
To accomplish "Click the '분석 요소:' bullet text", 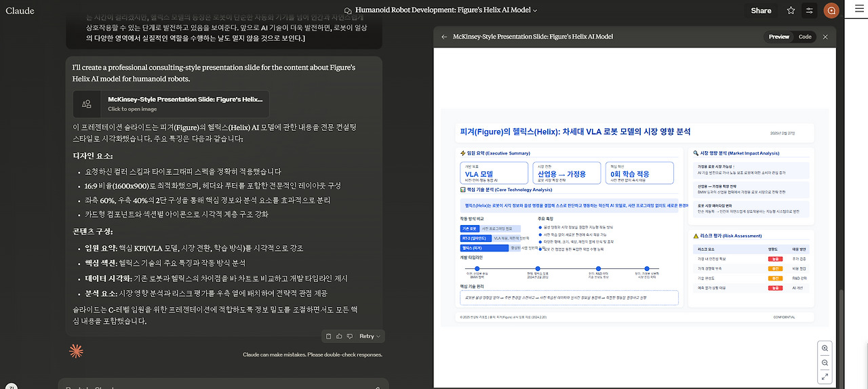I will 206,293.
